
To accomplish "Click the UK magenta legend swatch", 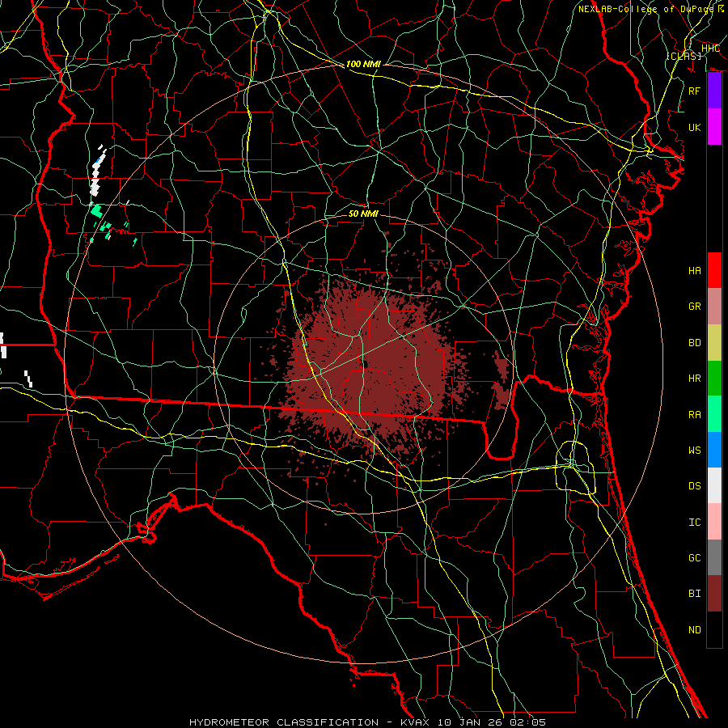I will pyautogui.click(x=714, y=127).
